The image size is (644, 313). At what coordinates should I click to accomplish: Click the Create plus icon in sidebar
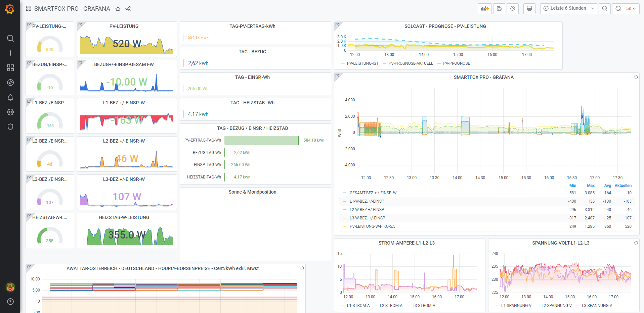[x=10, y=53]
